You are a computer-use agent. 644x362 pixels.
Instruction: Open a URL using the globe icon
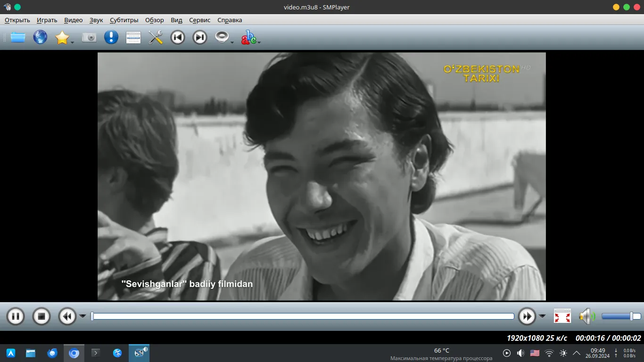tap(40, 37)
